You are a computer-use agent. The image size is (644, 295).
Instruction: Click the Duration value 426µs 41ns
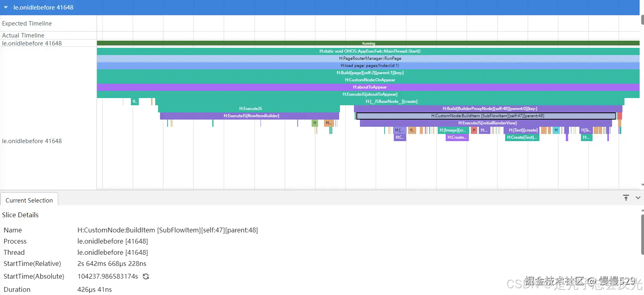click(x=95, y=289)
